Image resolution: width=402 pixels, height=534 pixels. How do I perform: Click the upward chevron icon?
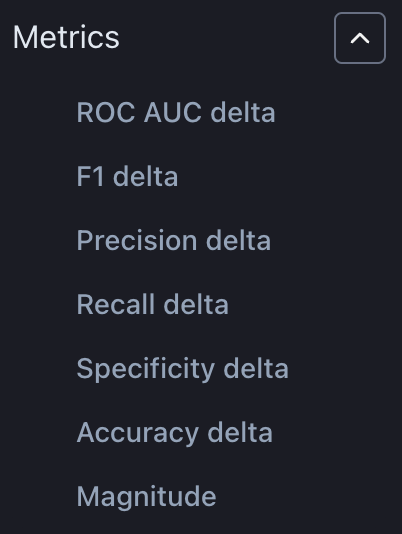(360, 38)
